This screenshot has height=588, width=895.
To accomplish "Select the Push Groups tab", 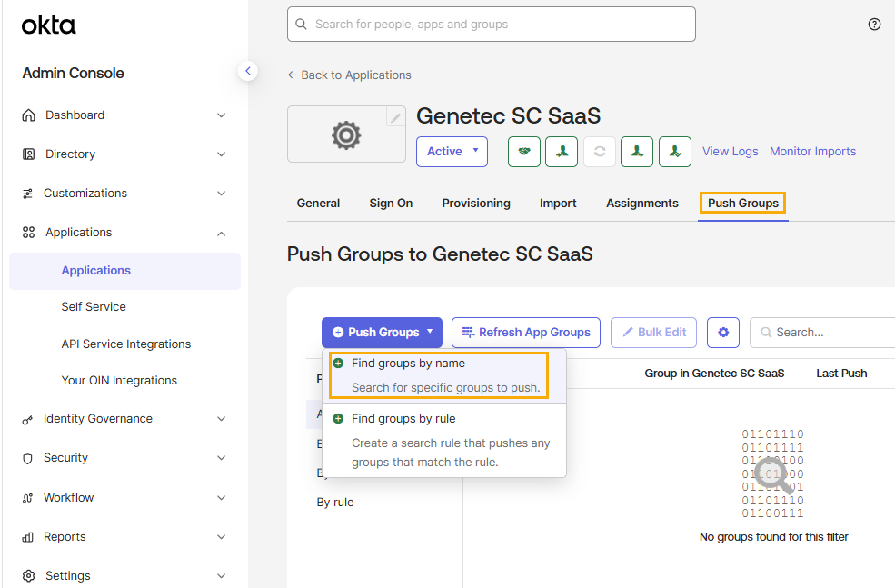I will [743, 204].
